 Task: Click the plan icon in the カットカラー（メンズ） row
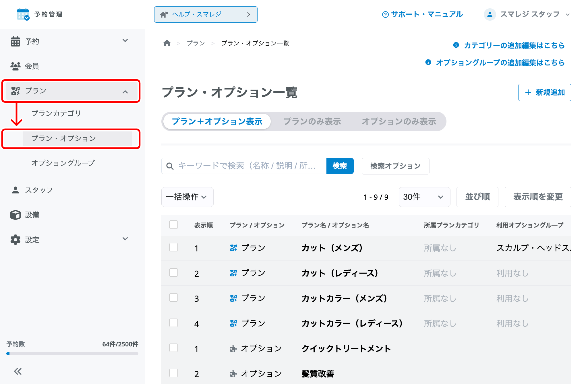[233, 298]
